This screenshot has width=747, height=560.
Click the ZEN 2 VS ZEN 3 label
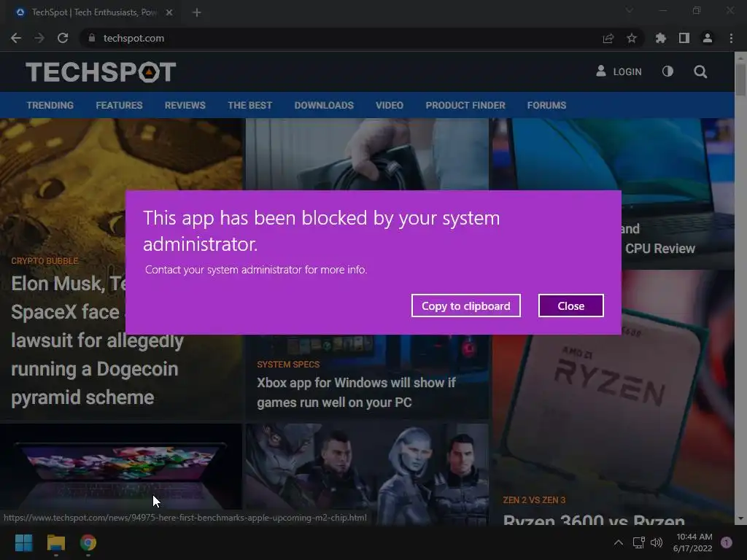click(x=534, y=500)
